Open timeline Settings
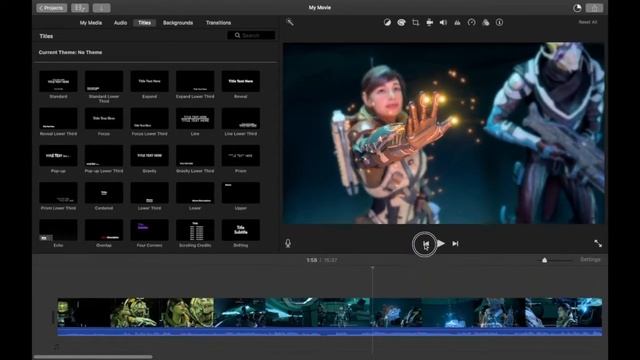Viewport: 640px width, 360px height. 590,260
